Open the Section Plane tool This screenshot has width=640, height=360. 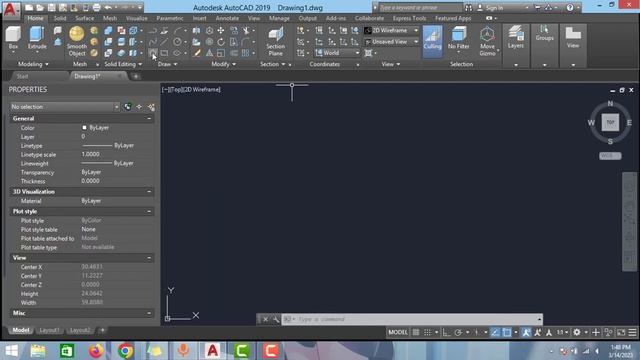pos(276,41)
